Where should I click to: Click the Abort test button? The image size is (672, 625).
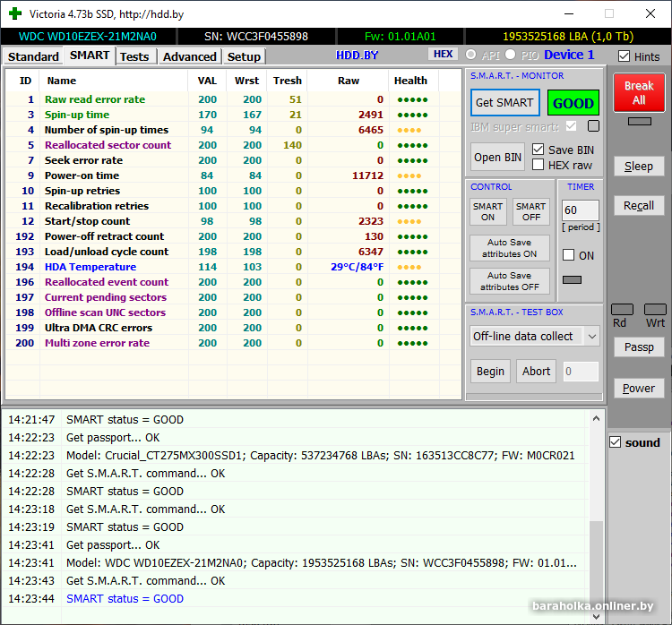click(536, 371)
